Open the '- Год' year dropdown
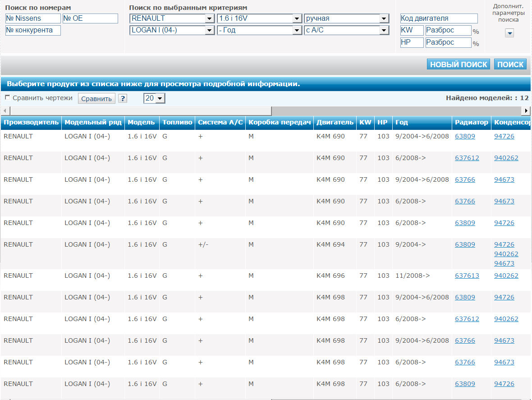This screenshot has height=400, width=532. 259,30
